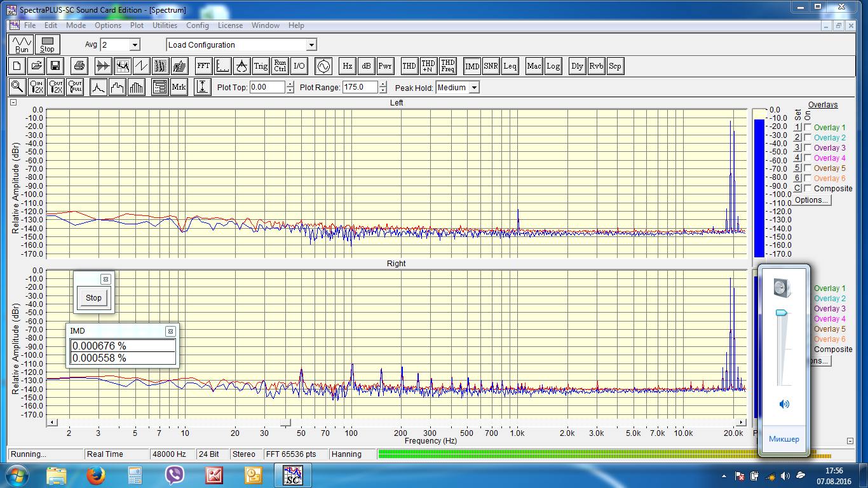
Task: Open the Load Configuration dropdown
Action: click(311, 45)
